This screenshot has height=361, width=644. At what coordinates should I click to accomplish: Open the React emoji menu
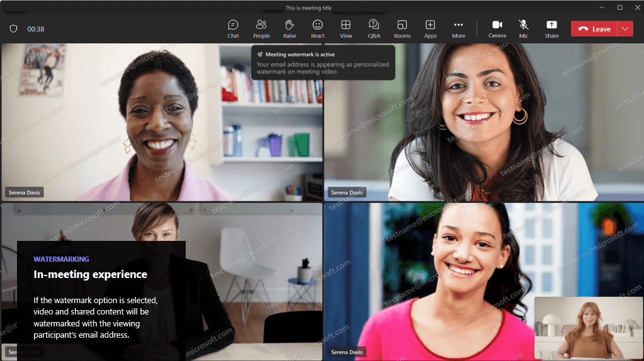[x=318, y=28]
